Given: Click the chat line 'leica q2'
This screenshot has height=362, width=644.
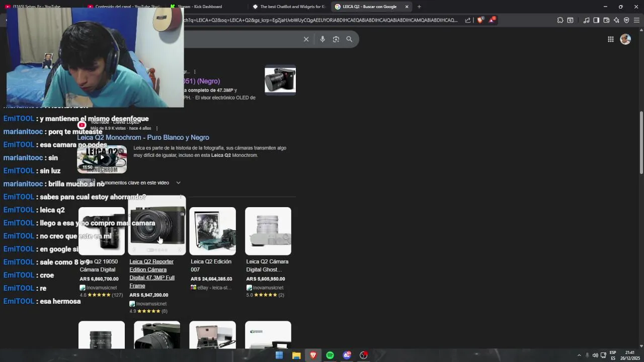Looking at the screenshot, I should coord(52,210).
